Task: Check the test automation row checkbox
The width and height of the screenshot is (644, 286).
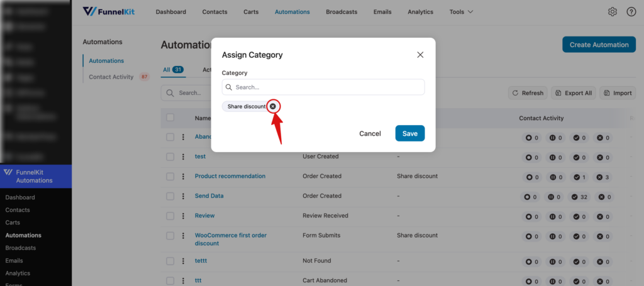Action: pos(170,157)
